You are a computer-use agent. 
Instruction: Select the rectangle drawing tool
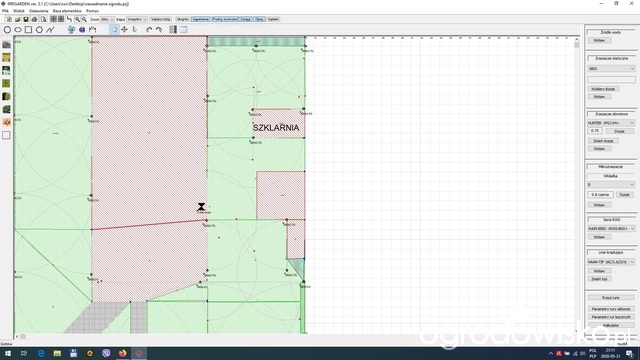[28, 29]
